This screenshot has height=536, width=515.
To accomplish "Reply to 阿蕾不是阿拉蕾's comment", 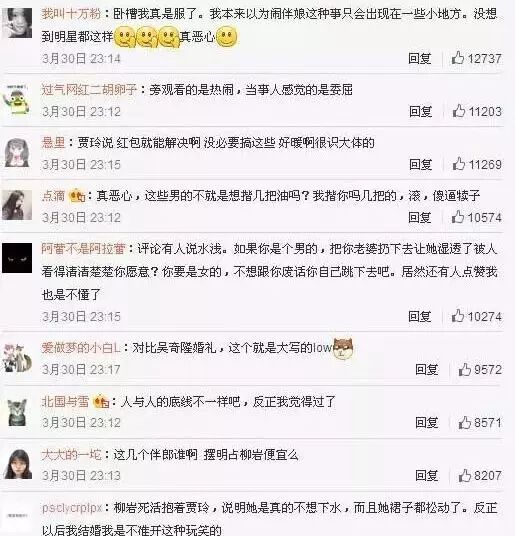I will pos(420,317).
